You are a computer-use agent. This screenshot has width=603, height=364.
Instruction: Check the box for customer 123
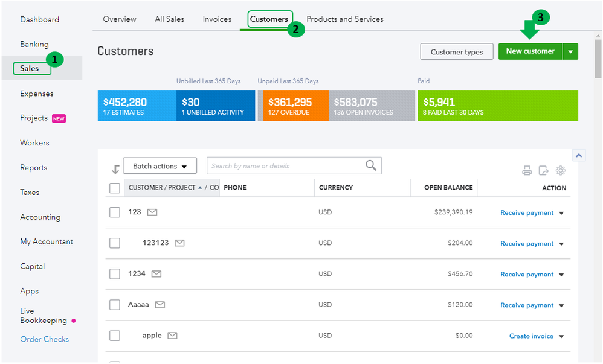(115, 212)
